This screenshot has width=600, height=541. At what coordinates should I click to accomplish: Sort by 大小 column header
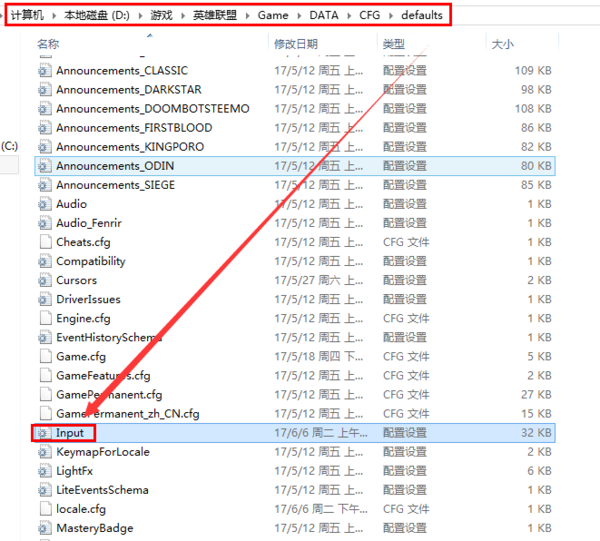pos(502,44)
